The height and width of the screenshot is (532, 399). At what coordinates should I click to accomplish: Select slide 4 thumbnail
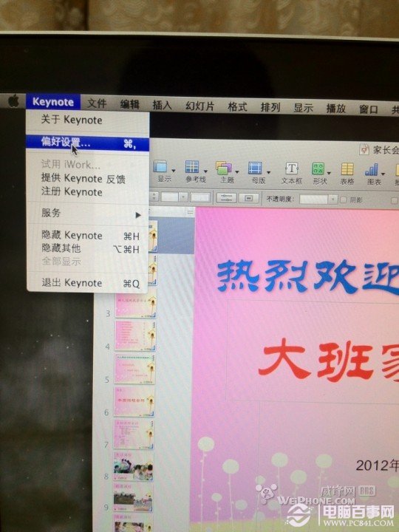pyautogui.click(x=135, y=336)
